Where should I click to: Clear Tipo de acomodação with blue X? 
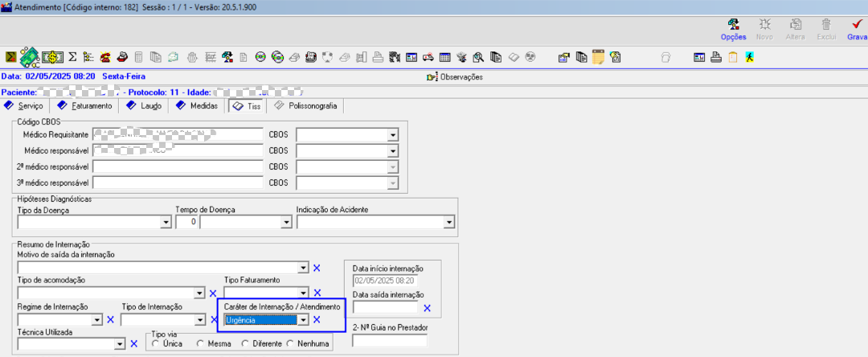212,293
